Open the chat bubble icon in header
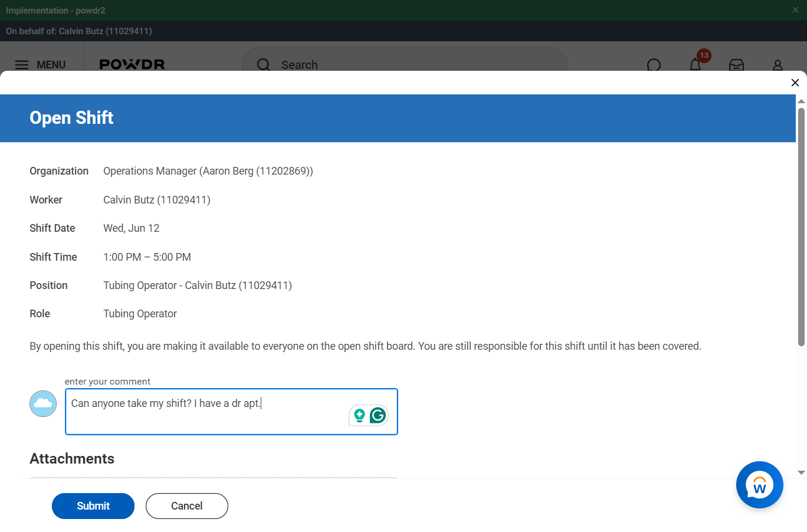 coord(654,65)
